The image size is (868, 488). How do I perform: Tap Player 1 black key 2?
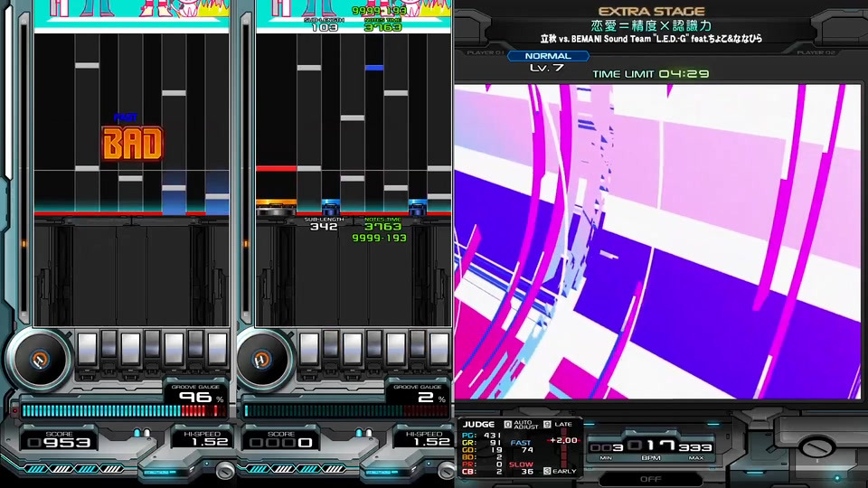[x=109, y=344]
